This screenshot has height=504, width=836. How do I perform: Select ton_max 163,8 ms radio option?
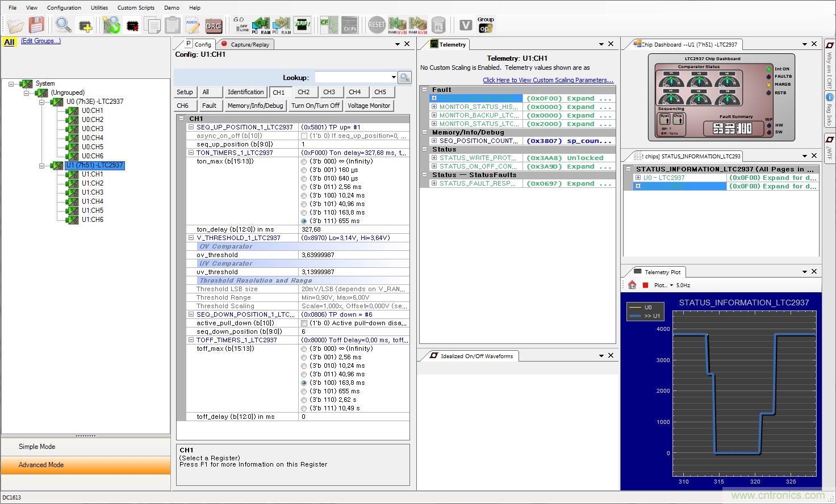pyautogui.click(x=304, y=212)
